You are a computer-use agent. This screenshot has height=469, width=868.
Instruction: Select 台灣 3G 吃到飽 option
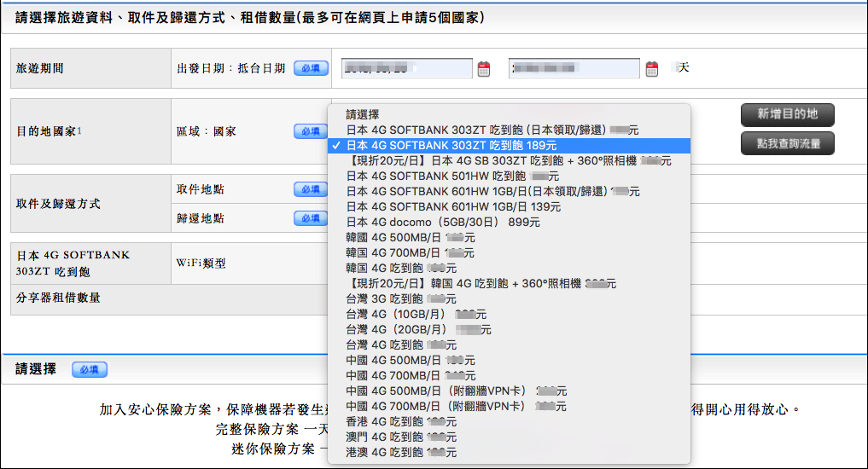pyautogui.click(x=510, y=299)
